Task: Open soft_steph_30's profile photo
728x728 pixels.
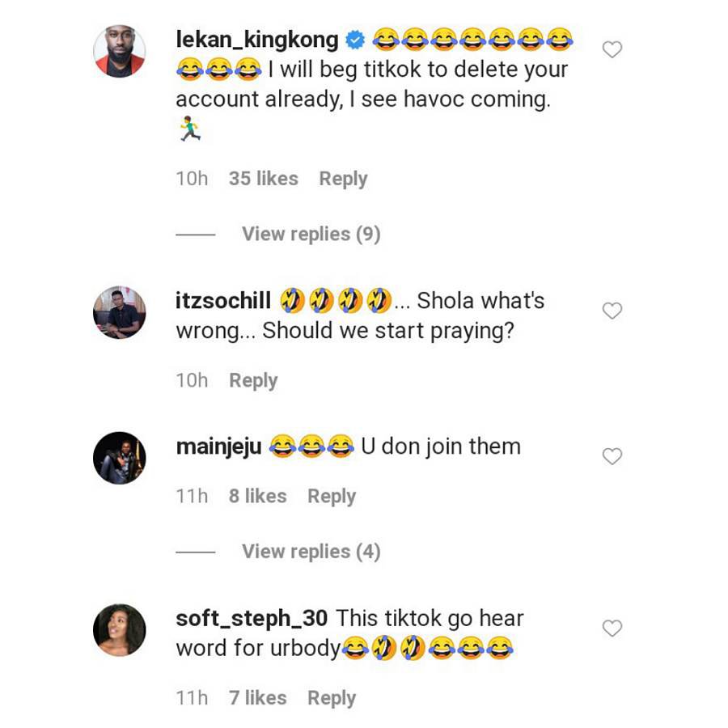Action: pyautogui.click(x=120, y=629)
